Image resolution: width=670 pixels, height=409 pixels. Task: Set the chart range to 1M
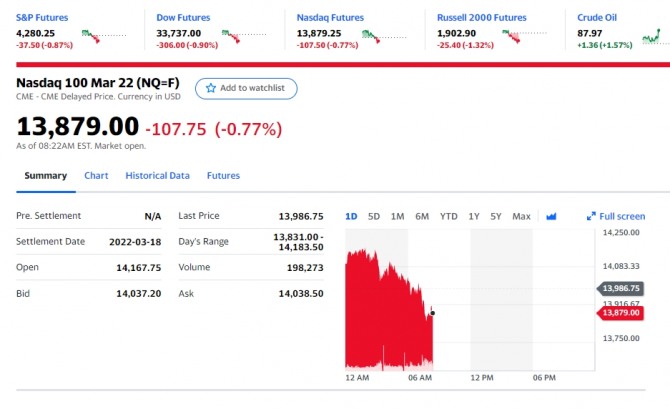tap(397, 216)
